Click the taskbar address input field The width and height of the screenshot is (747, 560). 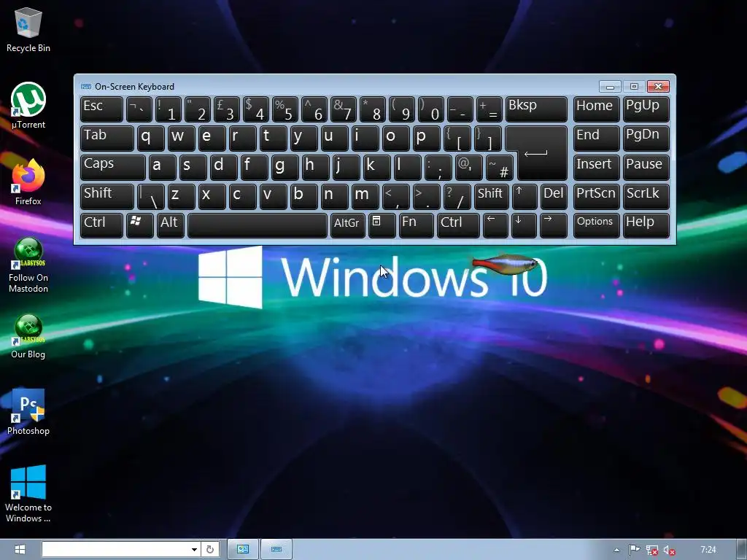116,550
